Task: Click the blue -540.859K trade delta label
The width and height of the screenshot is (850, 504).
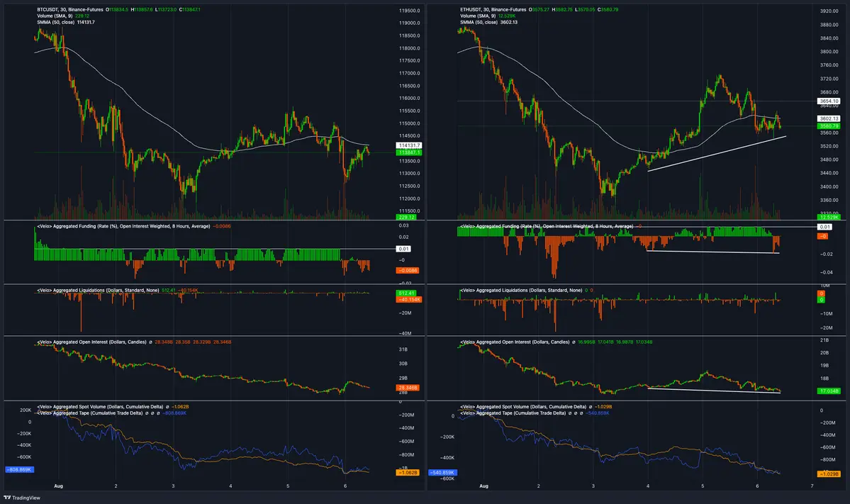Action: 443,473
